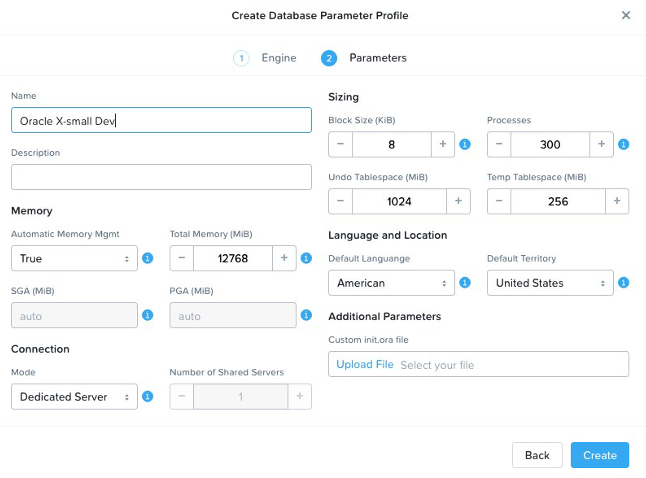Click the Back button
This screenshot has height=478, width=646.
537,455
